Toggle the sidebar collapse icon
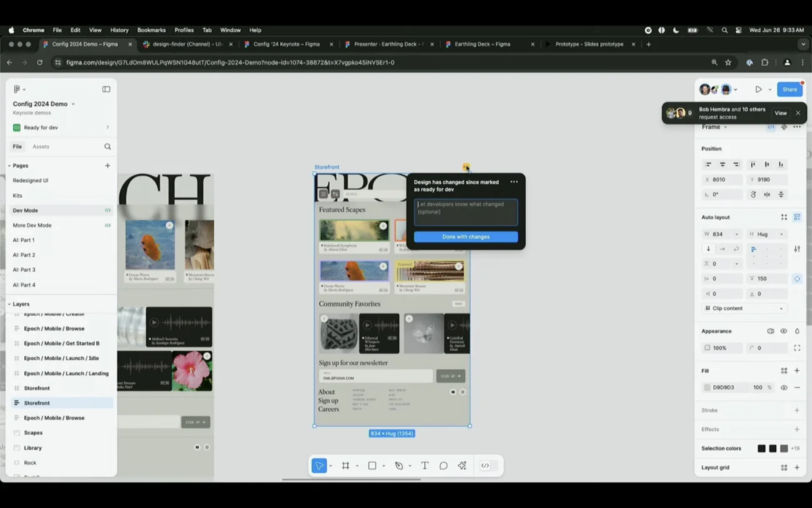Screen dimensions: 812x508 click(x=106, y=89)
